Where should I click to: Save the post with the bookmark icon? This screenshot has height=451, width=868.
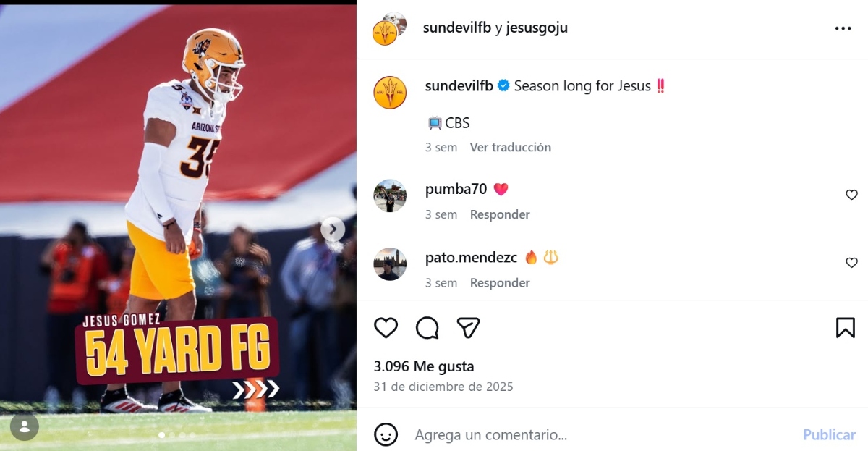click(x=845, y=328)
